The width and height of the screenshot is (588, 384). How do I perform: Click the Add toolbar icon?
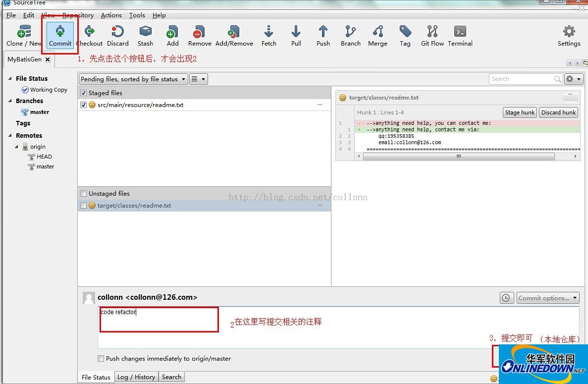click(172, 36)
